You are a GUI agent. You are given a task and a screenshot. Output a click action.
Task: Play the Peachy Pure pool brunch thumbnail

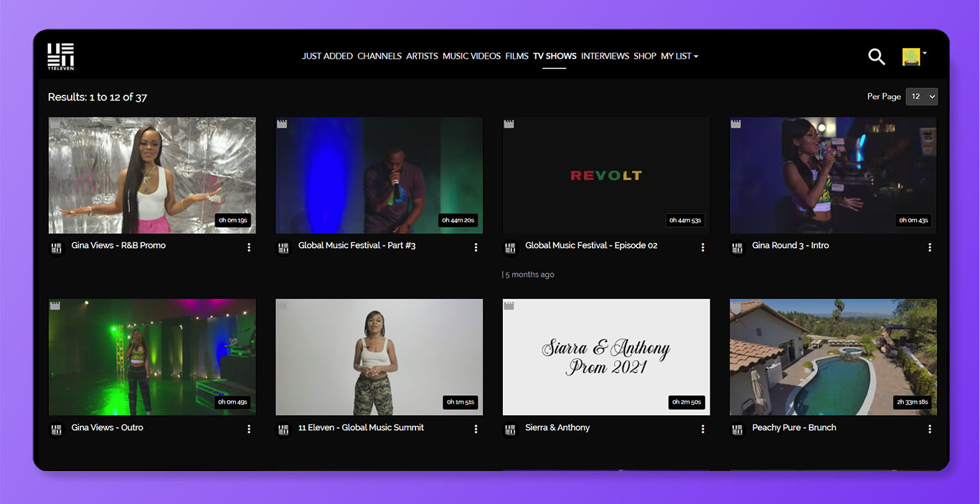point(834,357)
